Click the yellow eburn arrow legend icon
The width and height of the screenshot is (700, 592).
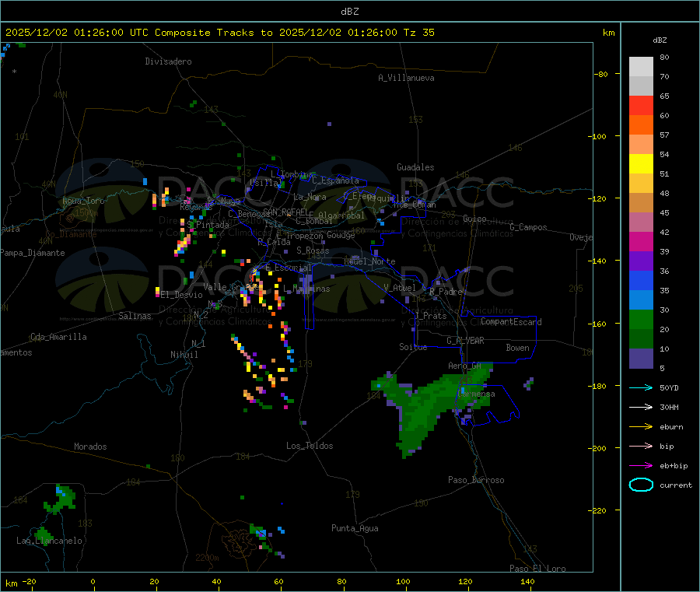(x=641, y=427)
